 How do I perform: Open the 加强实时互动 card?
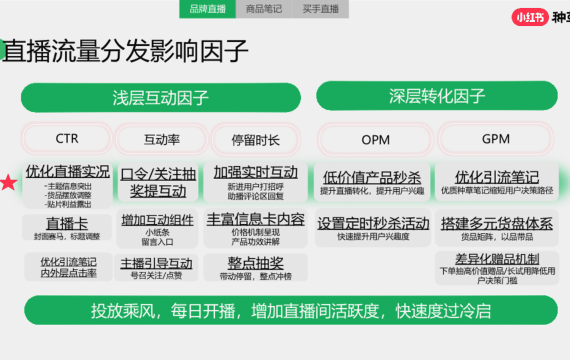256,182
